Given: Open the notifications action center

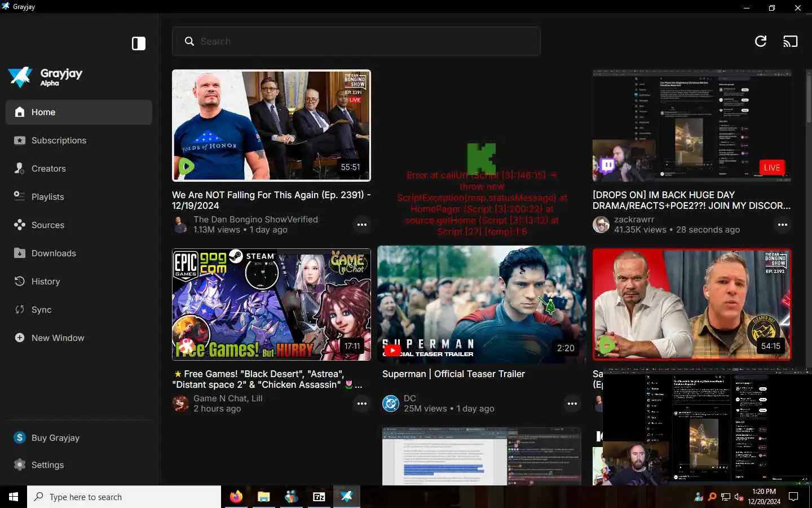Looking at the screenshot, I should [x=793, y=497].
